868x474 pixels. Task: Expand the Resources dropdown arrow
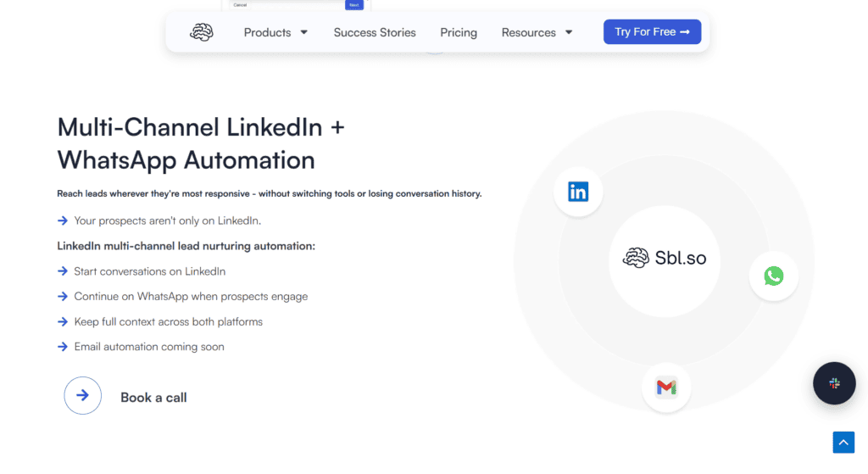point(569,32)
